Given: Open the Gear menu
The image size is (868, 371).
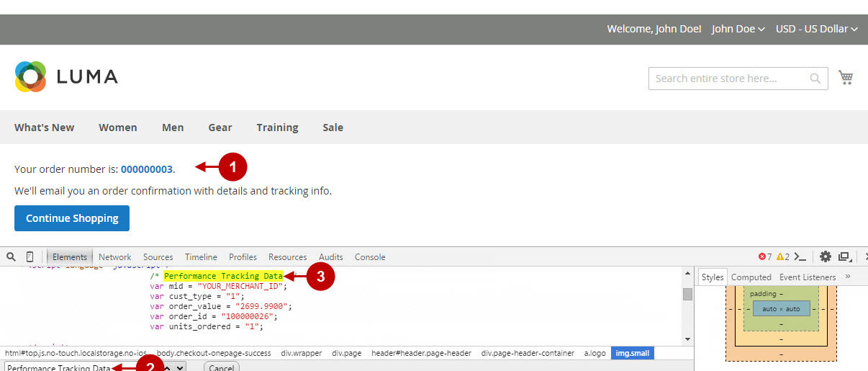Looking at the screenshot, I should pos(220,128).
